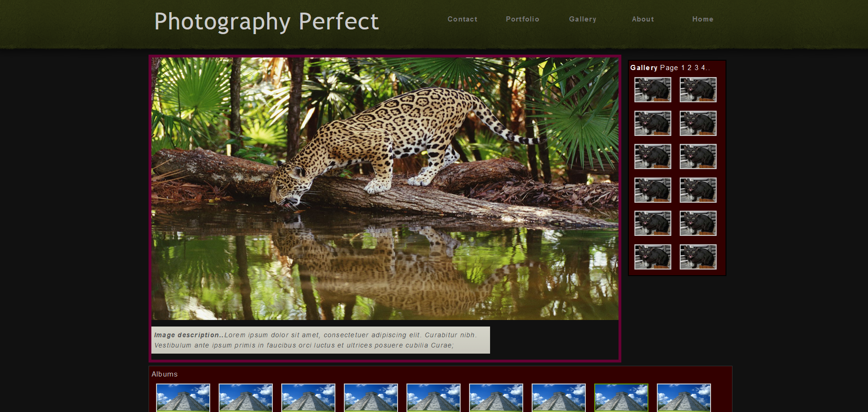The height and width of the screenshot is (412, 868).
Task: Click the Photography Perfect site title
Action: point(266,21)
